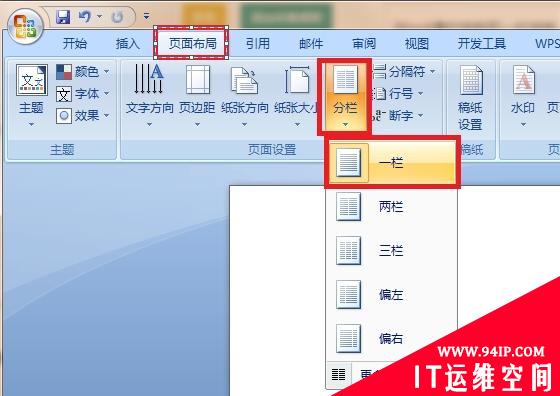Switch to the 引用 tab
This screenshot has height=396, width=560.
pos(258,44)
